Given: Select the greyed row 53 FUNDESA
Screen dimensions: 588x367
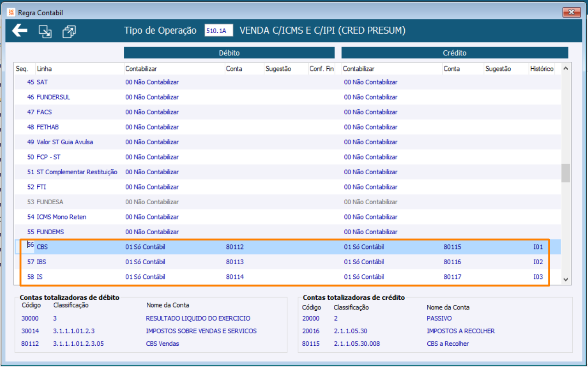Looking at the screenshot, I should coord(288,202).
